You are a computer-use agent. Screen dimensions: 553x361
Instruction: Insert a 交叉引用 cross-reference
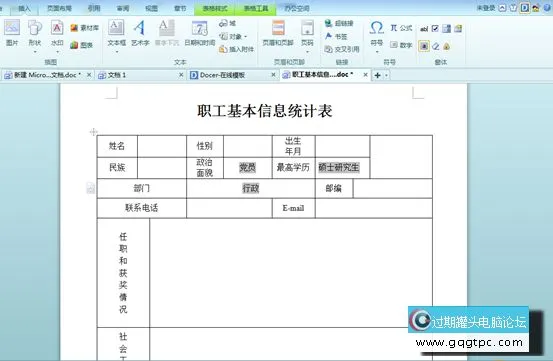coord(342,49)
